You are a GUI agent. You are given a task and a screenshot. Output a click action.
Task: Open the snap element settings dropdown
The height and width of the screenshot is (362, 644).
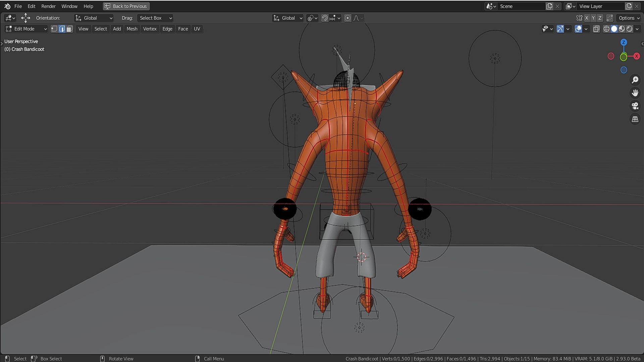pos(335,18)
